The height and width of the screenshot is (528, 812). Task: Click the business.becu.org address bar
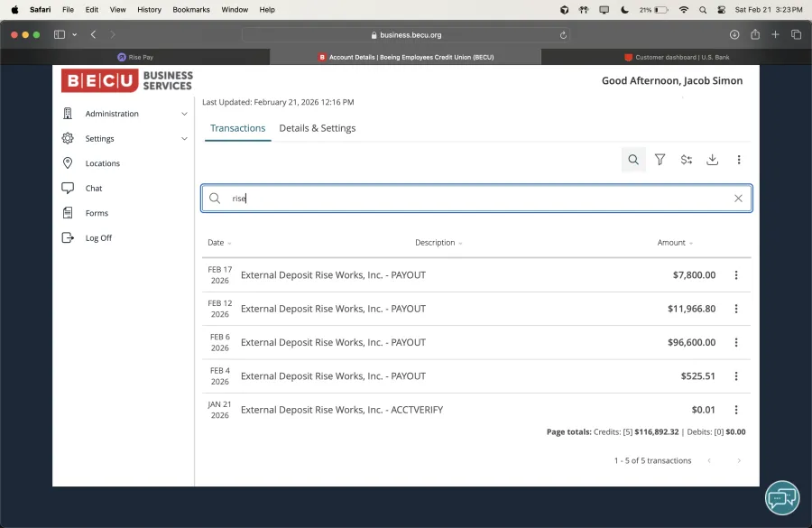pos(406,34)
